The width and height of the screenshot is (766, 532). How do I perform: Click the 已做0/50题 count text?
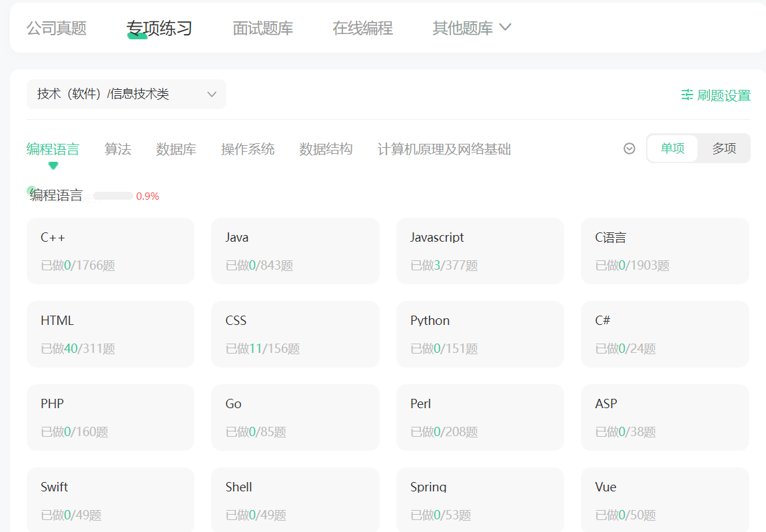tap(625, 515)
